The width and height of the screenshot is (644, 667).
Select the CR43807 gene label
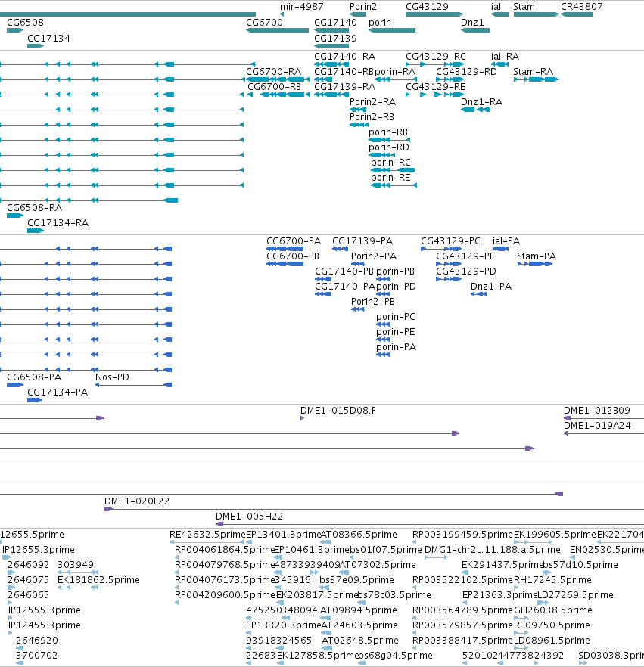[581, 7]
